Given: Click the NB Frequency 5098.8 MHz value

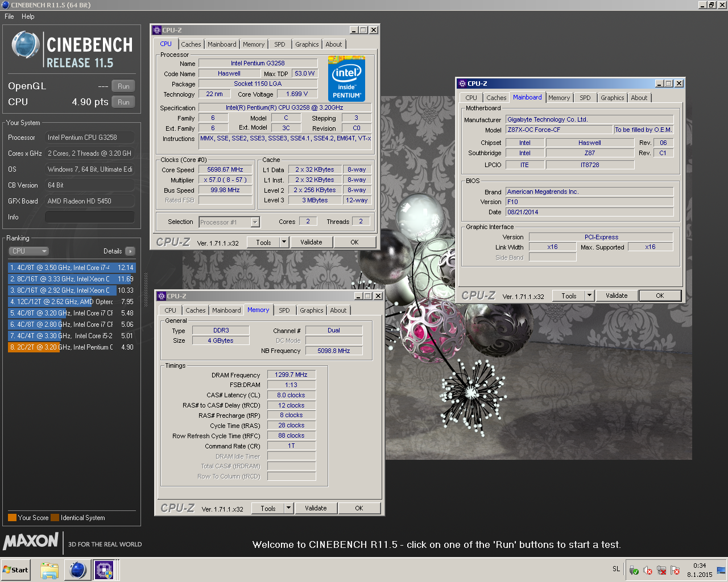Looking at the screenshot, I should [334, 351].
